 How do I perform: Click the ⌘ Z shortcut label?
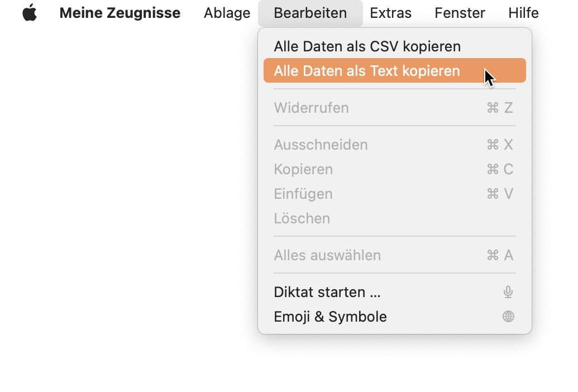(500, 108)
